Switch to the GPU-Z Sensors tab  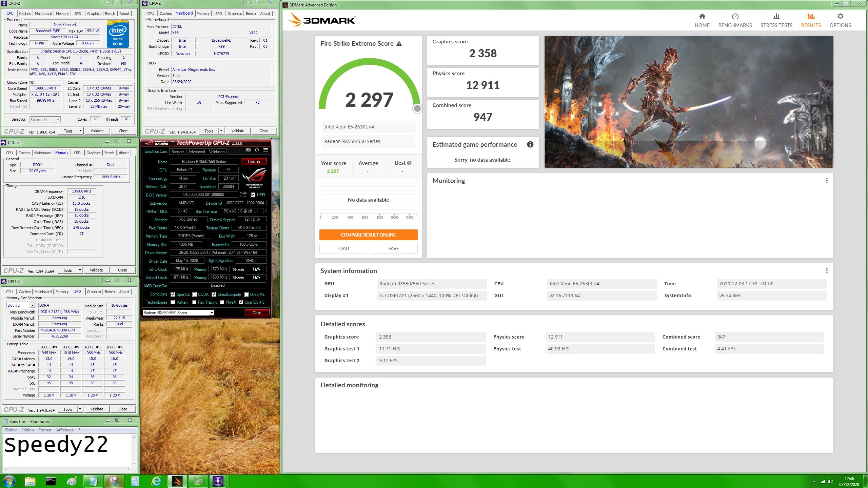coord(178,152)
